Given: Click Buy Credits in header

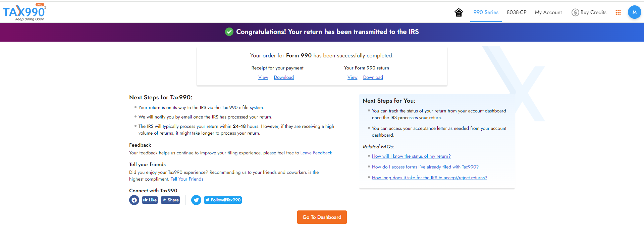Looking at the screenshot, I should [589, 12].
